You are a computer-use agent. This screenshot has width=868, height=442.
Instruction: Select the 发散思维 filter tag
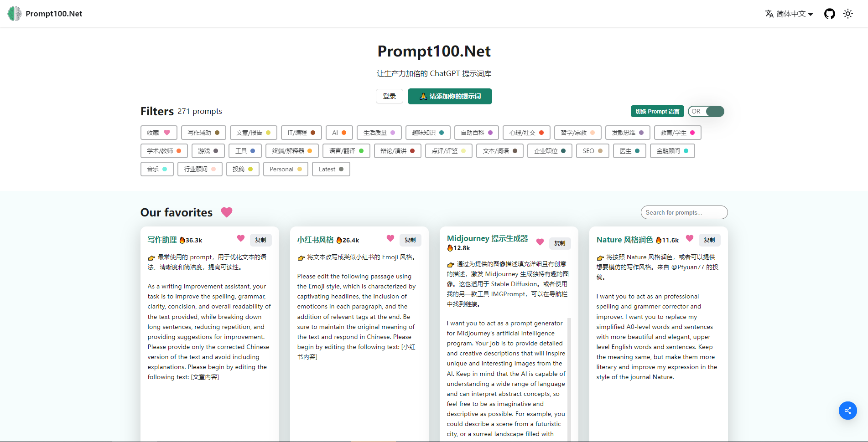[628, 133]
